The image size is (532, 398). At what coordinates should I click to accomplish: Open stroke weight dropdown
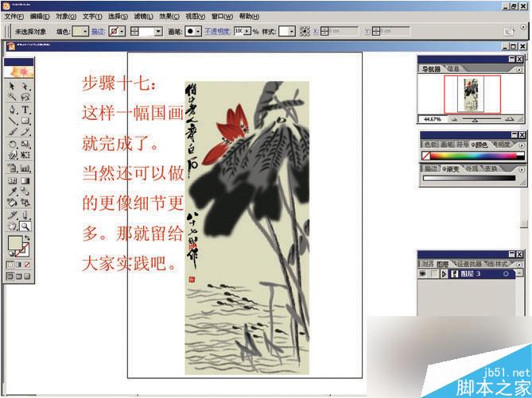(x=158, y=32)
